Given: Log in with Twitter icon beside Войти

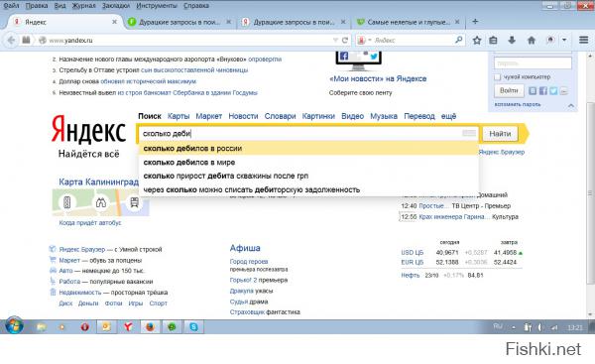Looking at the screenshot, I should [x=553, y=90].
